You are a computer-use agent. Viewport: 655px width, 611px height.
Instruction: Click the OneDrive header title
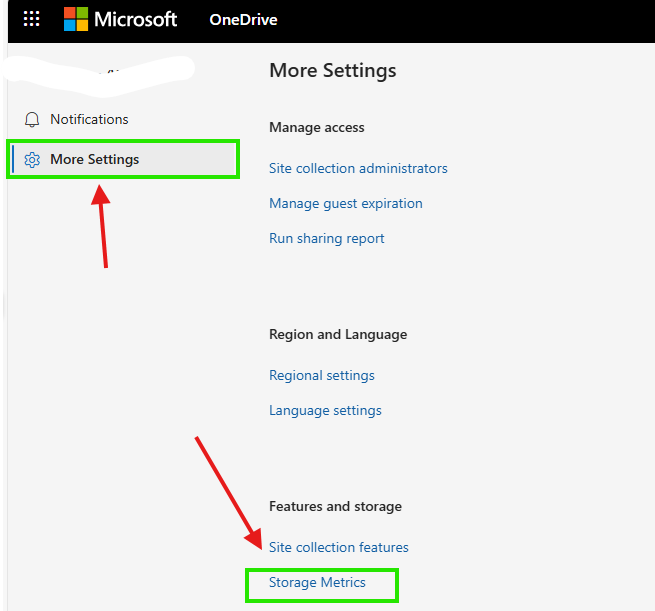tap(243, 20)
